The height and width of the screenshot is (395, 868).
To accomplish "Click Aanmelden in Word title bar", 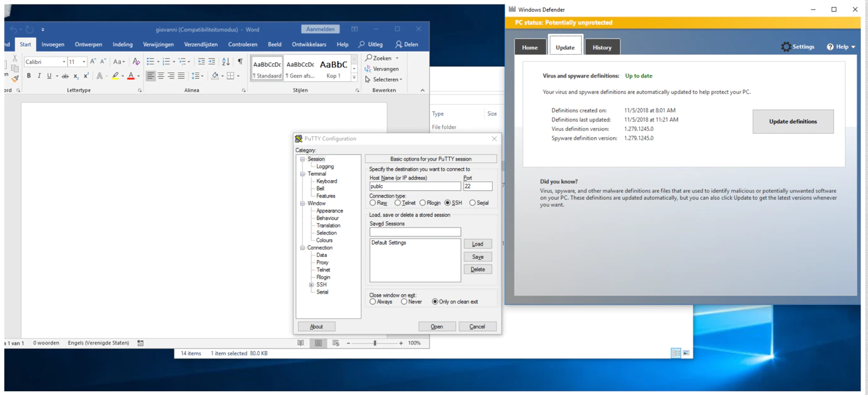I will [321, 29].
